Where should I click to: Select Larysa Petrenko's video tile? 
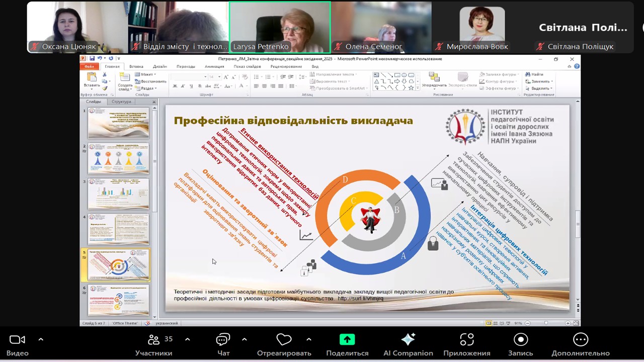click(x=280, y=27)
